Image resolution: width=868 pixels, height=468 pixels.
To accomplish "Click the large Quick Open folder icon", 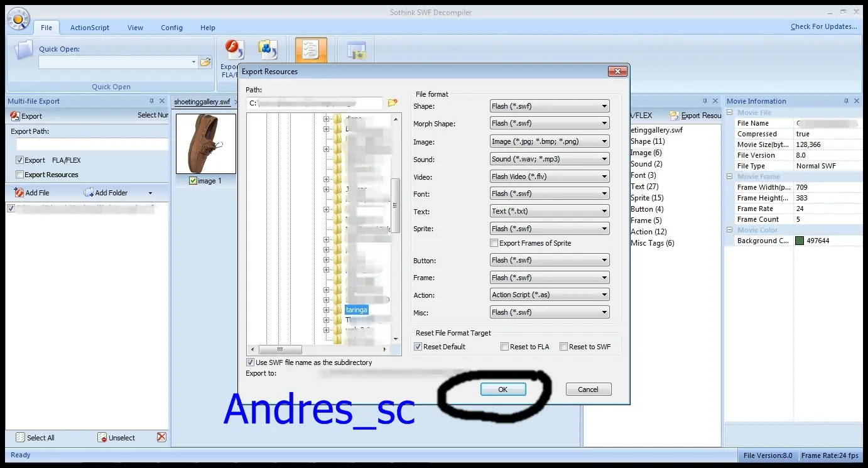I will (x=23, y=50).
